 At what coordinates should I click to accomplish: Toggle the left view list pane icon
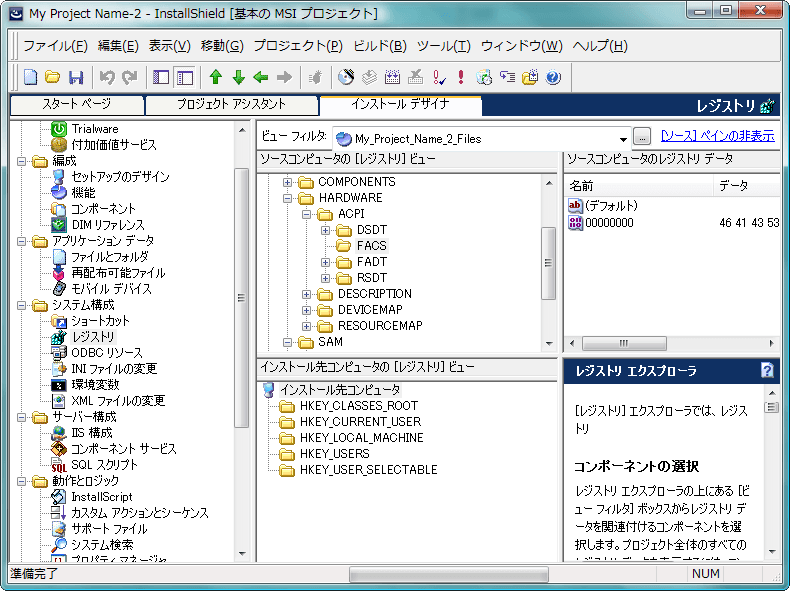click(x=161, y=77)
